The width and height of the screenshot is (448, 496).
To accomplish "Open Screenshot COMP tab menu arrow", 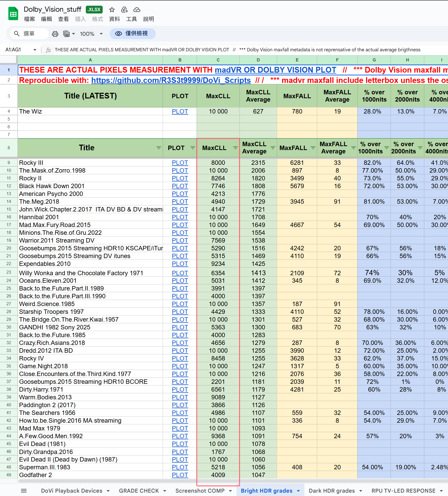I will pos(230,491).
